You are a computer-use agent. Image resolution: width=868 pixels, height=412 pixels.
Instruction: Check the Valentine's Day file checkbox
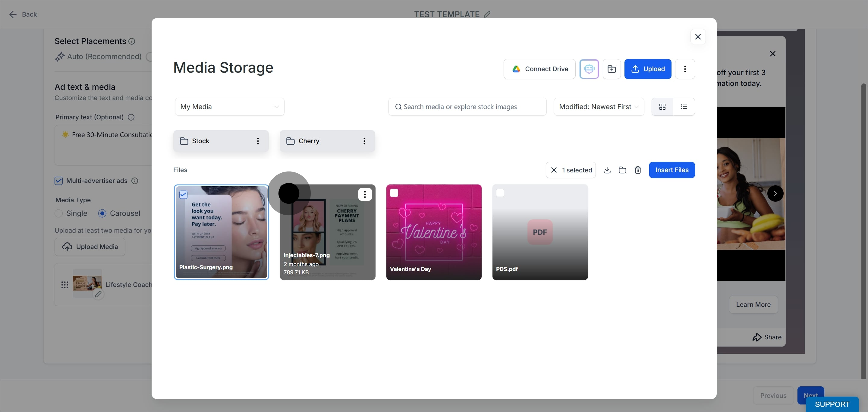394,193
